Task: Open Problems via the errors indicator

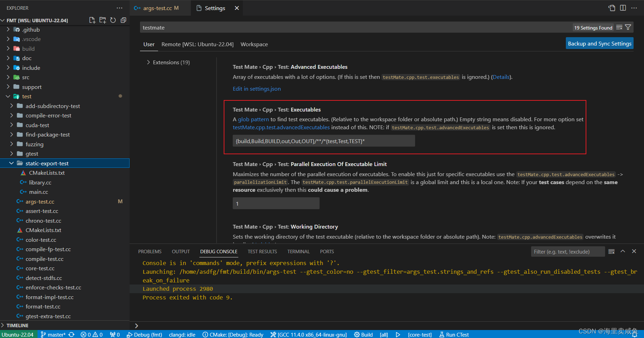Action: 91,335
